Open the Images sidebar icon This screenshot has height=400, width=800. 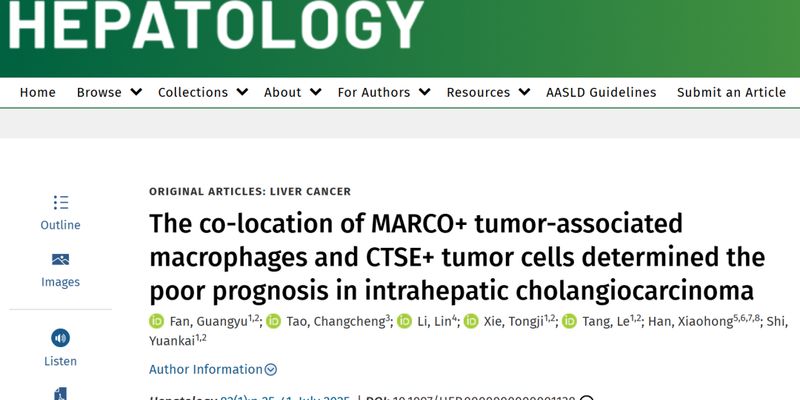click(60, 260)
